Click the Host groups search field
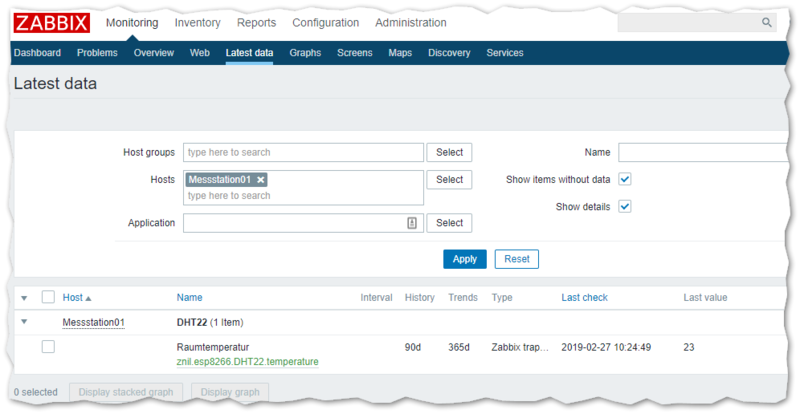Screen dimensions: 800x414 [303, 152]
